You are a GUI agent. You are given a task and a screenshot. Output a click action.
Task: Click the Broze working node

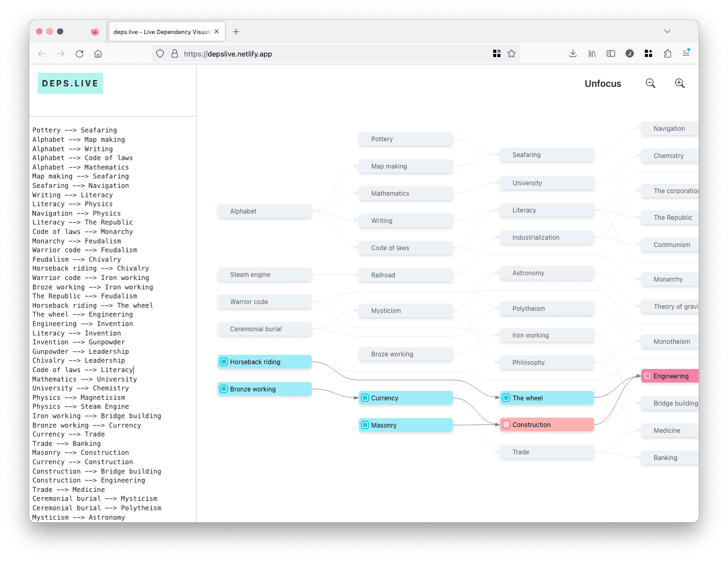point(406,354)
